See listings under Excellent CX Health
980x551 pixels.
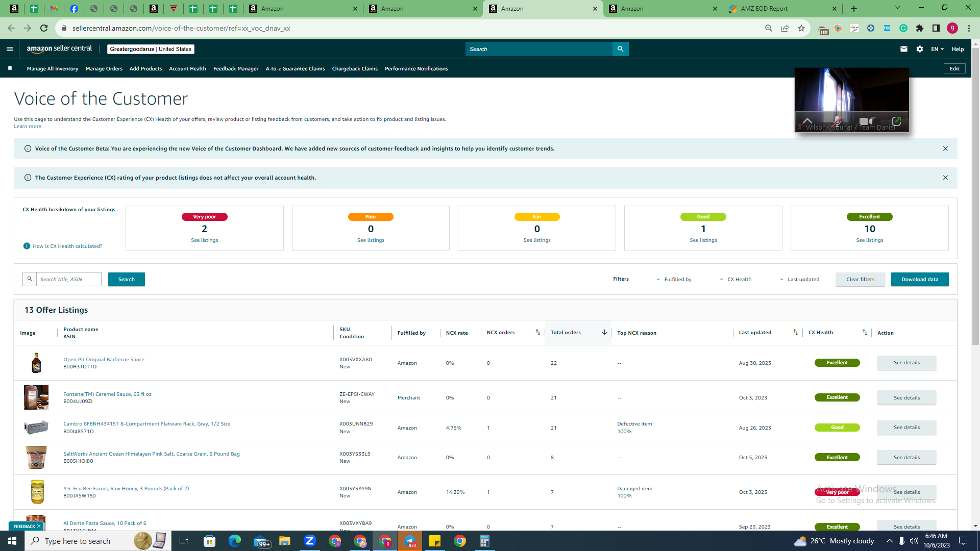pyautogui.click(x=870, y=240)
